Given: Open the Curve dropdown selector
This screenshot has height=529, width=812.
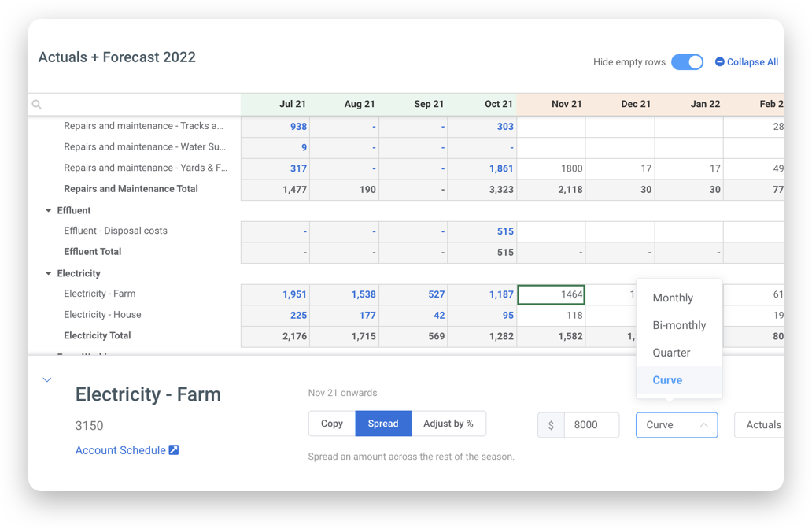Looking at the screenshot, I should 677,425.
